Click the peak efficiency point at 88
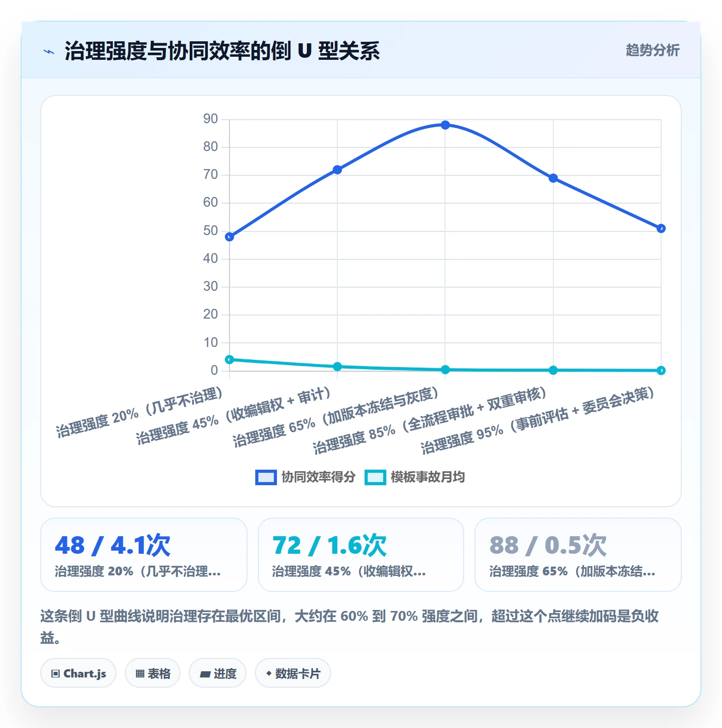This screenshot has height=728, width=722. 445,125
